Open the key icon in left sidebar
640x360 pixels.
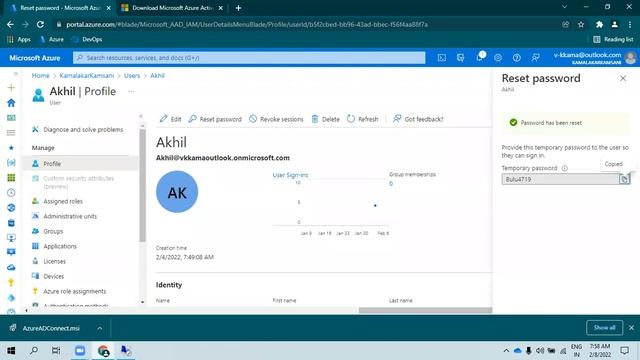point(11,282)
